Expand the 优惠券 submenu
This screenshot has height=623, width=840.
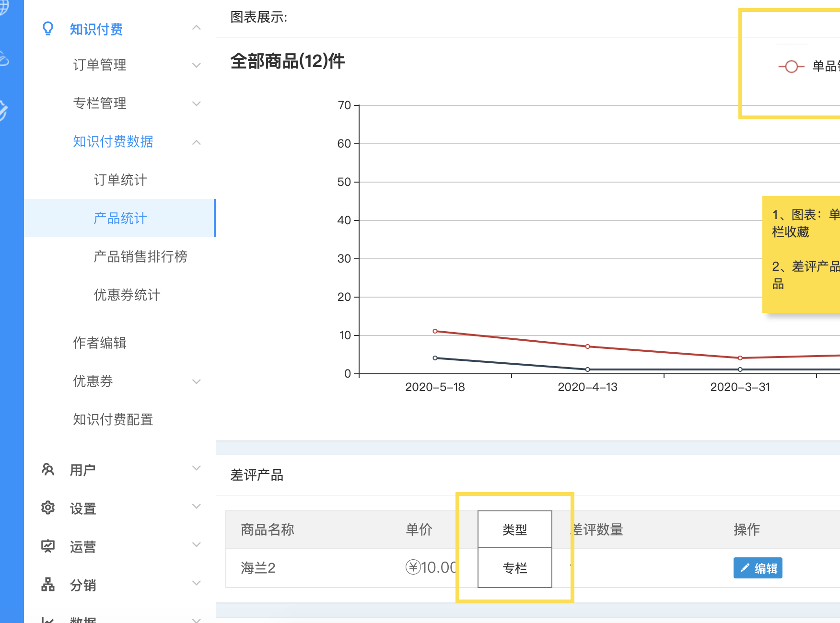pos(196,382)
